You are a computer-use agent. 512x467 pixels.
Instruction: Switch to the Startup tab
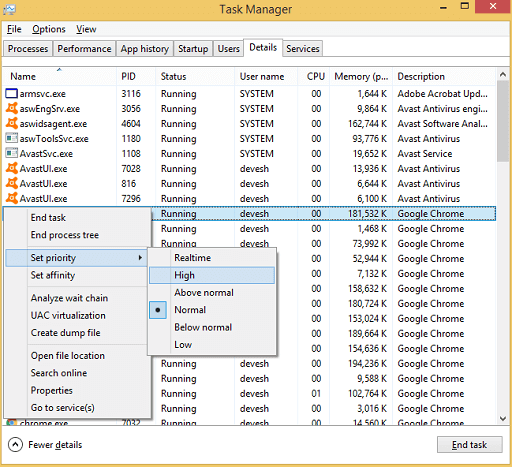(x=193, y=49)
